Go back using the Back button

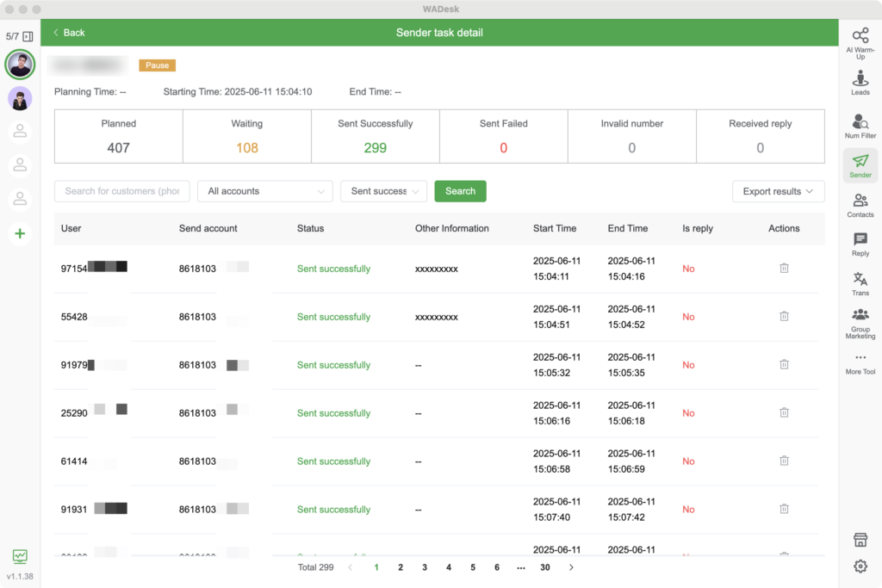tap(69, 33)
